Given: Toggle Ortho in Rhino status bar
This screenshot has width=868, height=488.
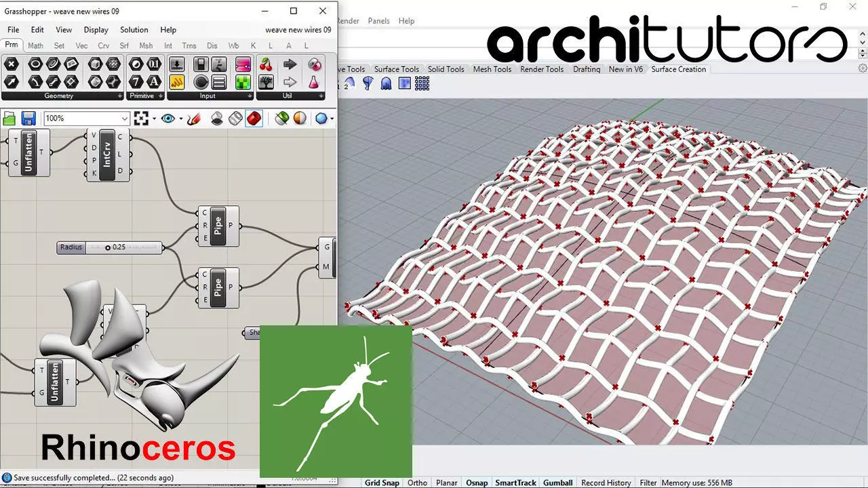Looking at the screenshot, I should 418,483.
